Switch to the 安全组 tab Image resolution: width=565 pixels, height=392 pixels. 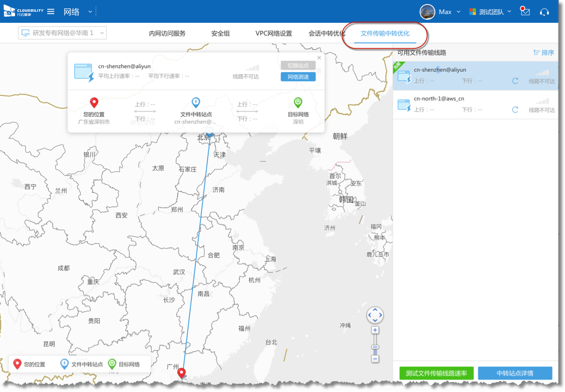(221, 33)
